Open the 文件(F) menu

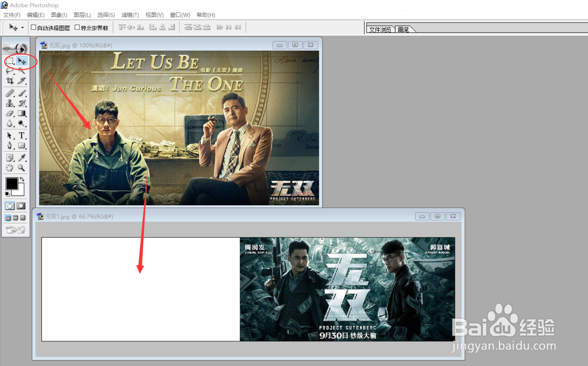coord(12,15)
